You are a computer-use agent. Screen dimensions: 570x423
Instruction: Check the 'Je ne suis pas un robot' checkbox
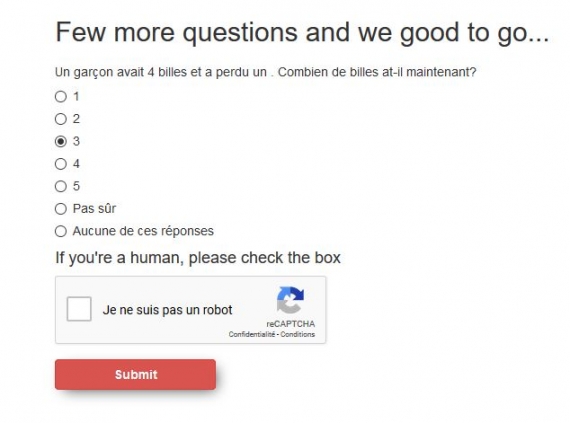pyautogui.click(x=79, y=309)
